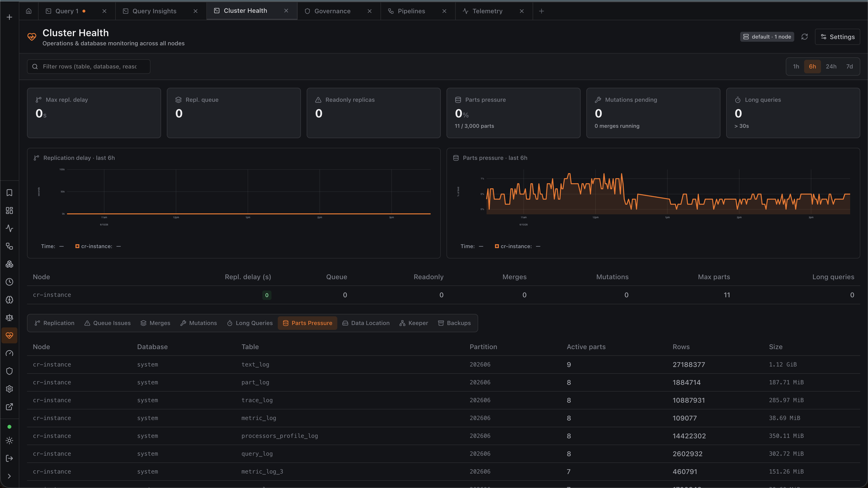Open the default 1 node cluster selector
Viewport: 868px width, 488px height.
click(767, 37)
